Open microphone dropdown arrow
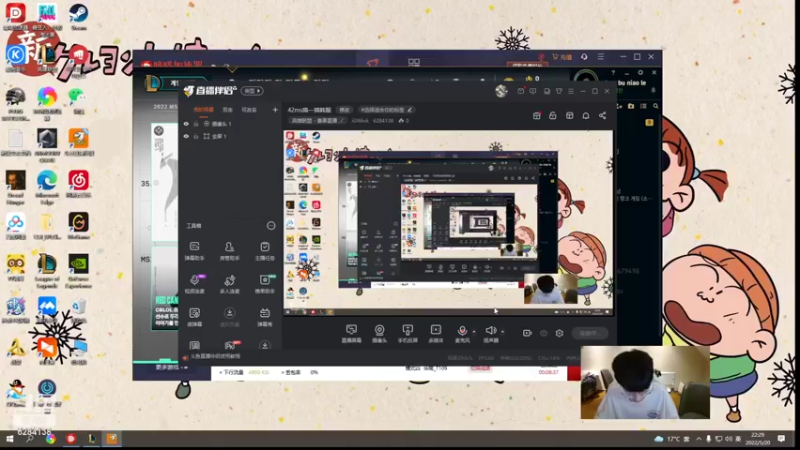This screenshot has width=800, height=450. 474,332
